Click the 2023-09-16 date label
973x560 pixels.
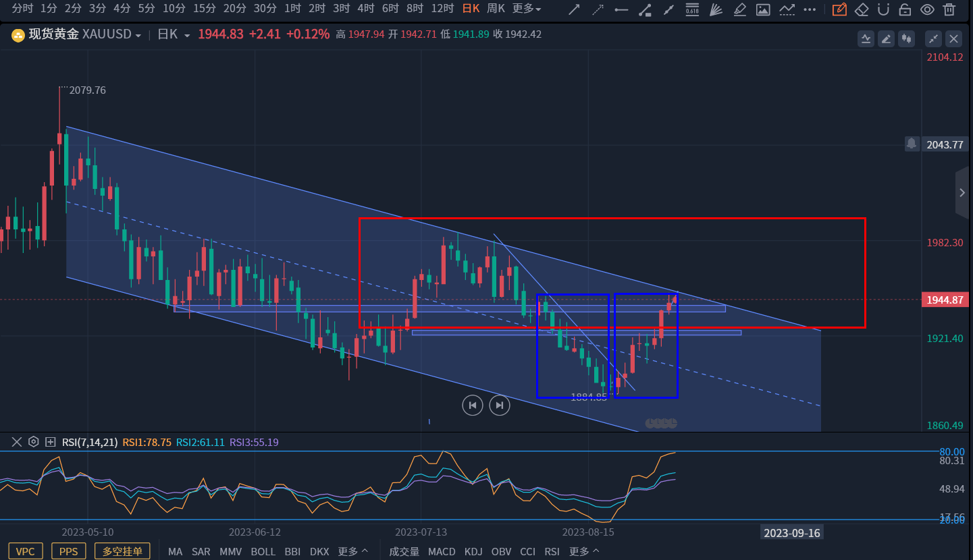point(791,533)
